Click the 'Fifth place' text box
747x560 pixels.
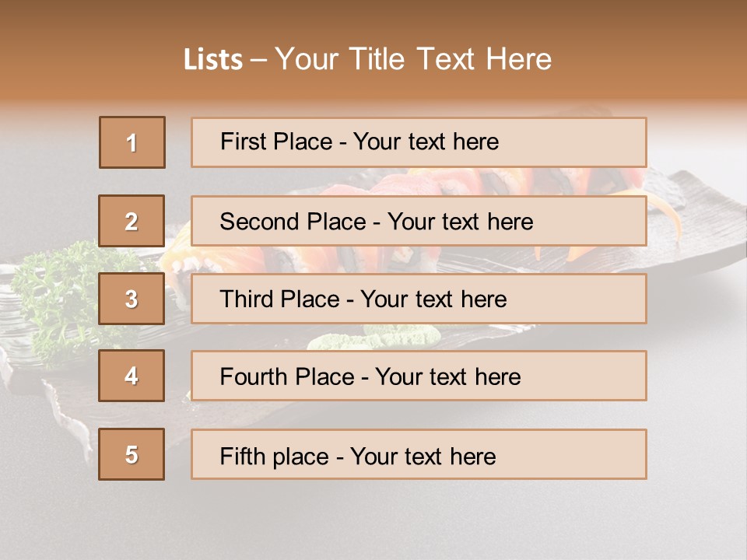click(419, 454)
